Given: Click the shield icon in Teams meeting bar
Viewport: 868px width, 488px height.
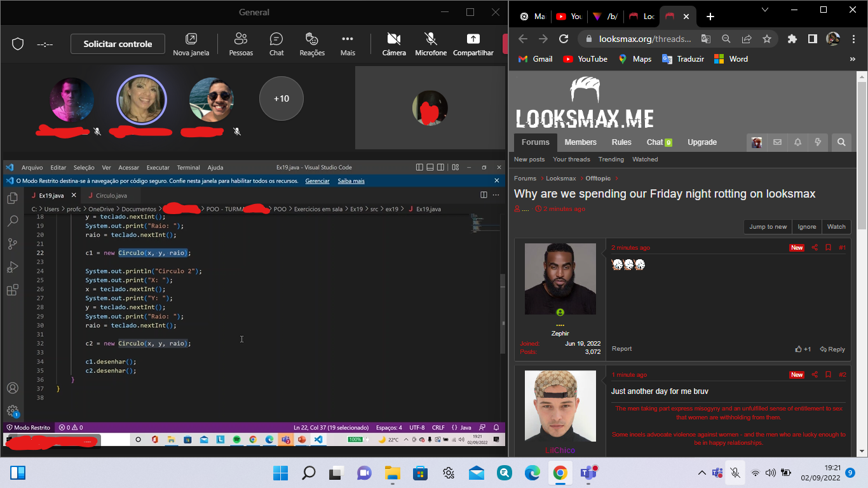Looking at the screenshot, I should tap(18, 44).
